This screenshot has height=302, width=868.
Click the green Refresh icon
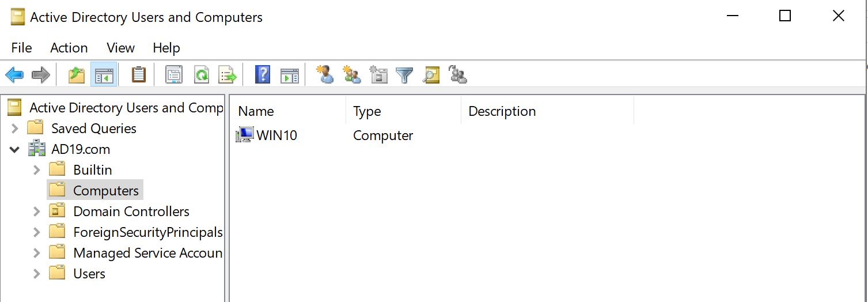[202, 74]
